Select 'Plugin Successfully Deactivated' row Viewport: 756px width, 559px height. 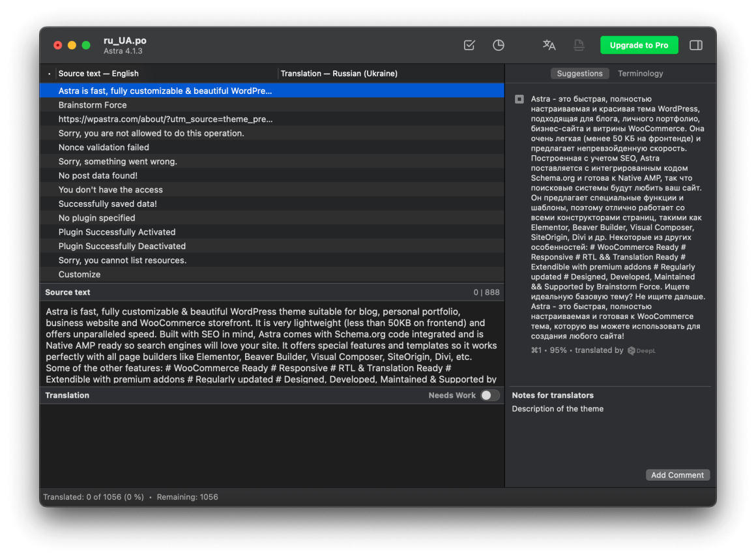[272, 246]
